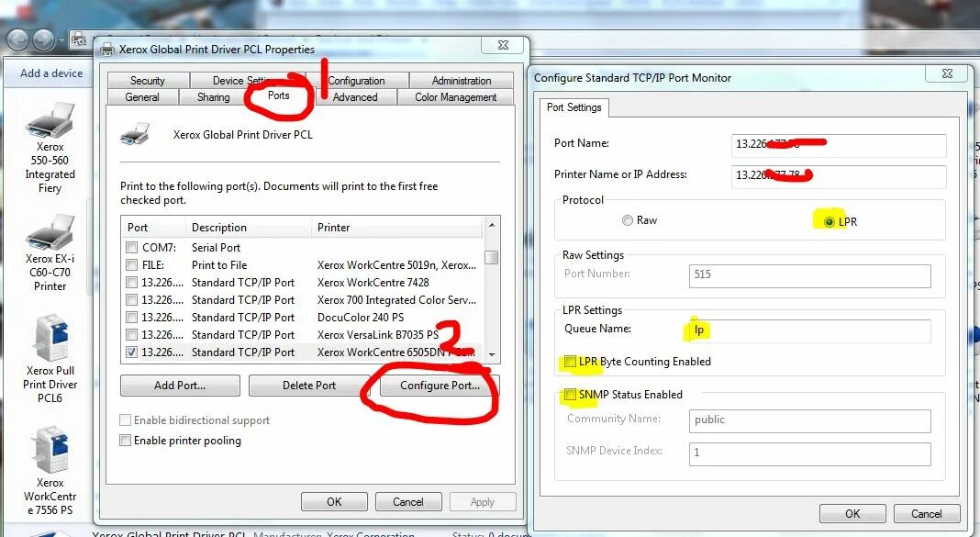Click the Queue Name input field
This screenshot has height=537, width=980.
pyautogui.click(x=809, y=330)
